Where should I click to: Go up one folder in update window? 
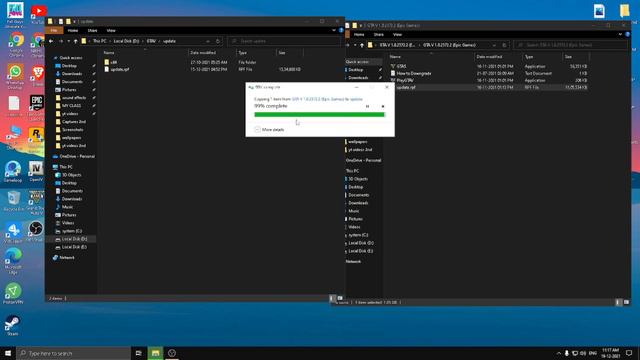[76, 41]
